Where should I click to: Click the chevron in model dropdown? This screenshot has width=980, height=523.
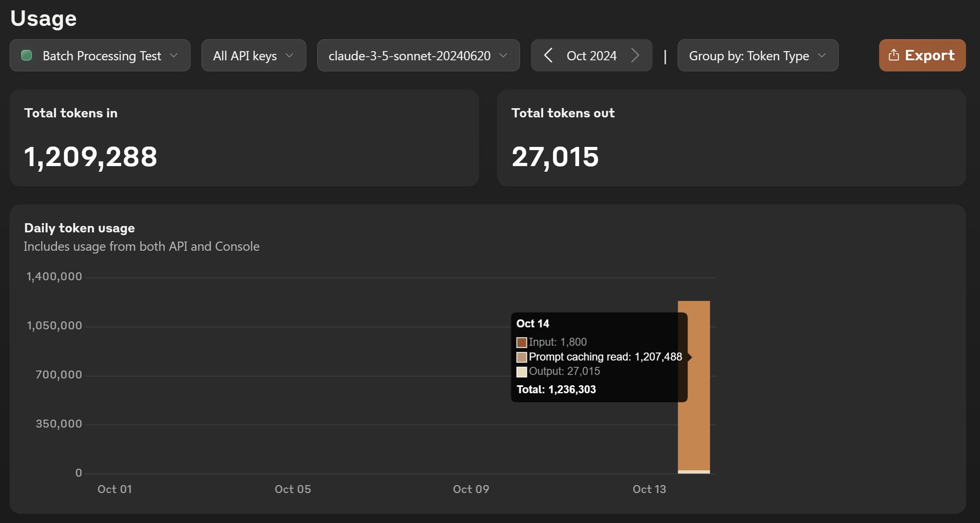(503, 55)
